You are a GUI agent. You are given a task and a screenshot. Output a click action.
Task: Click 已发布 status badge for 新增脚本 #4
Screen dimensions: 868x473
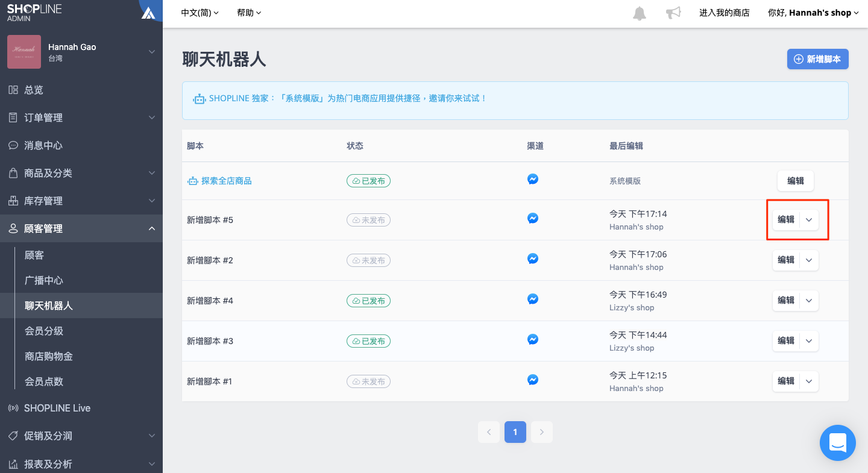[x=368, y=301]
